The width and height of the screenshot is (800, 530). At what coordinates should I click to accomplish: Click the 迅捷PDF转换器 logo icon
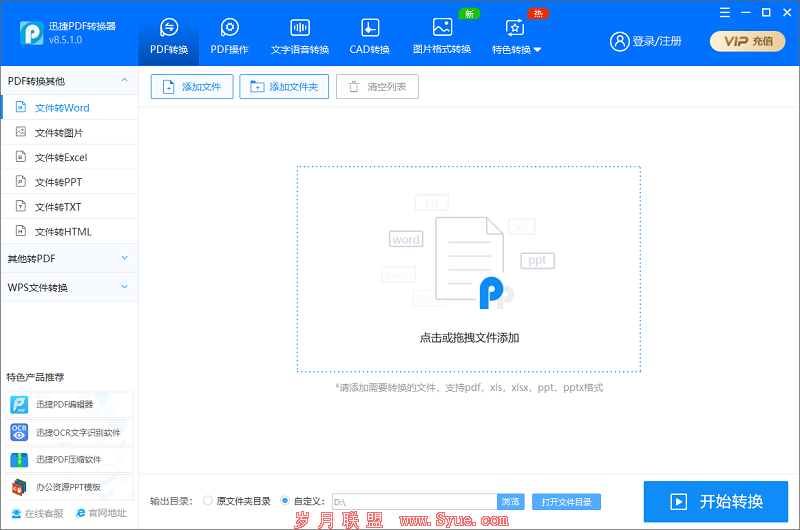point(31,33)
